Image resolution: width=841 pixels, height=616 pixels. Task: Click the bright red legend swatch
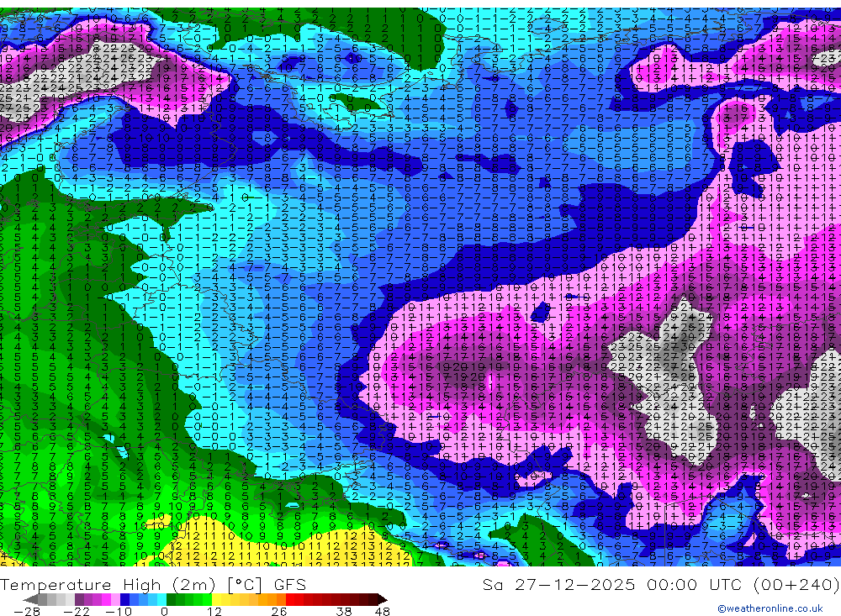coord(290,599)
